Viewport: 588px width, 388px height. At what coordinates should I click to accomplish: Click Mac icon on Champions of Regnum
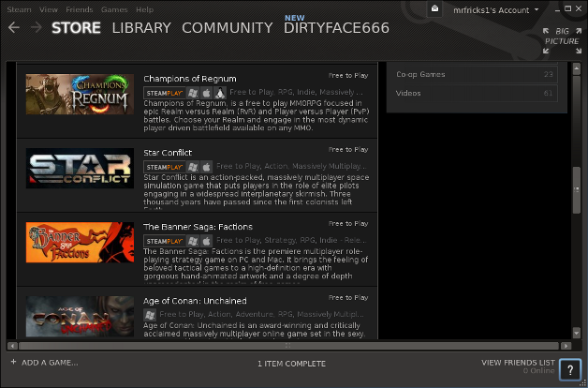coord(206,93)
